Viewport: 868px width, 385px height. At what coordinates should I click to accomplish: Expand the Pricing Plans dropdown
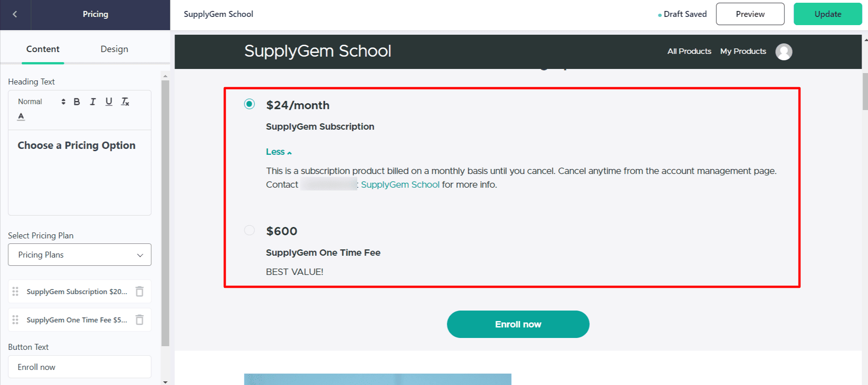79,255
